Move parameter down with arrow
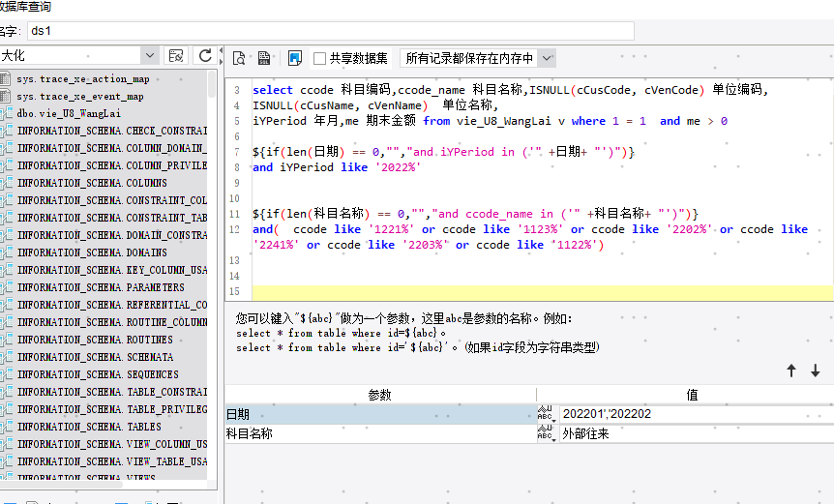834x504 pixels. point(816,371)
